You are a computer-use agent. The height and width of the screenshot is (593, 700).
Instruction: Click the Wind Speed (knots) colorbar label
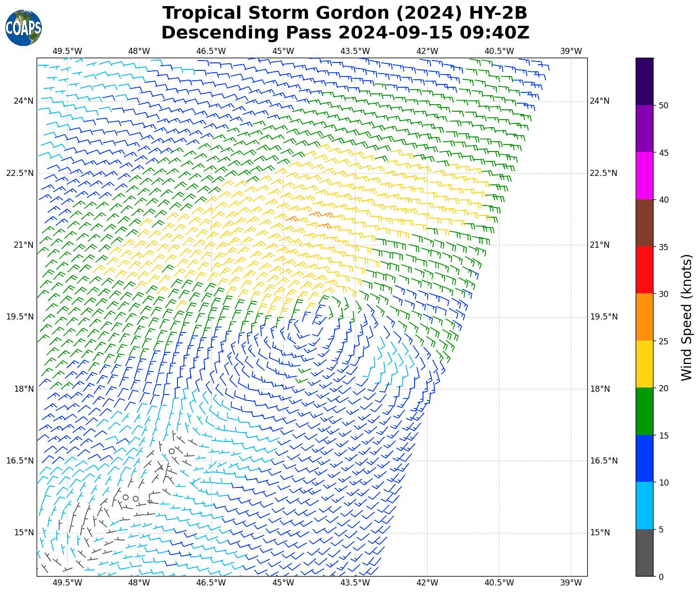[x=686, y=317]
